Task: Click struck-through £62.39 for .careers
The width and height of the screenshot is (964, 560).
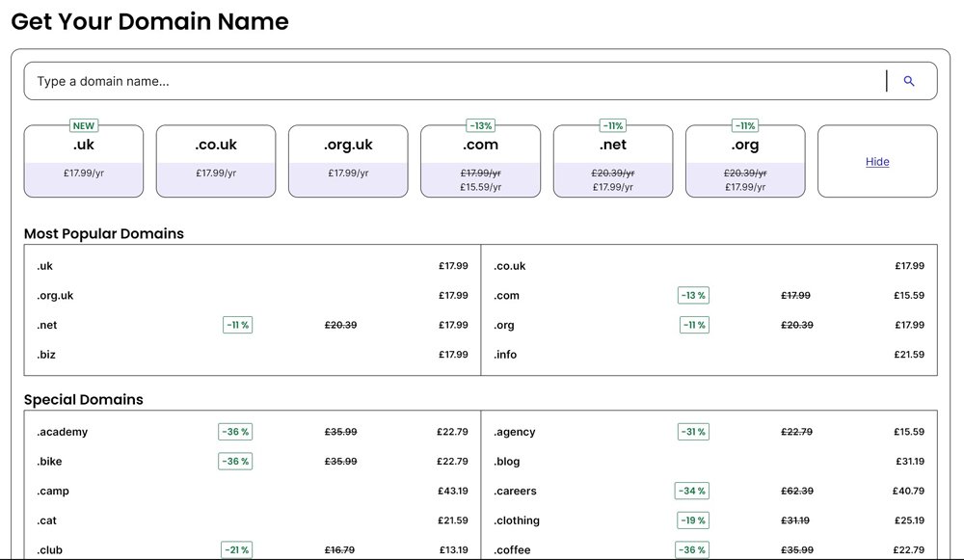Action: coord(797,491)
